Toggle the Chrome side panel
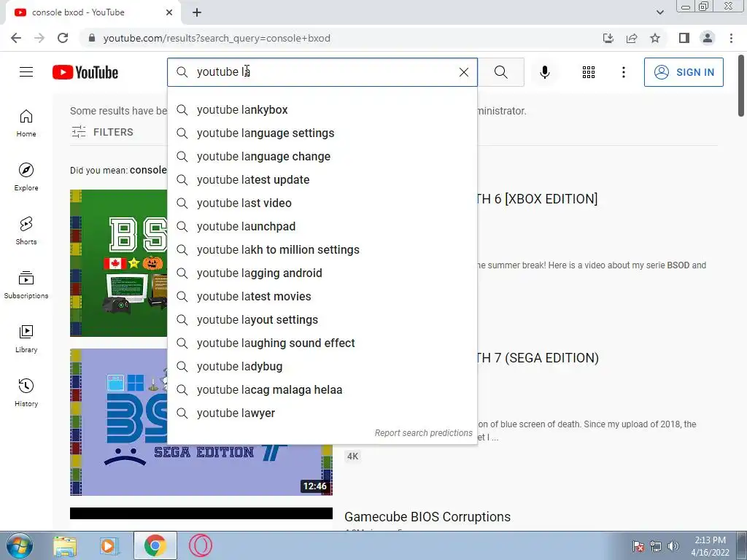The height and width of the screenshot is (560, 747). (684, 38)
